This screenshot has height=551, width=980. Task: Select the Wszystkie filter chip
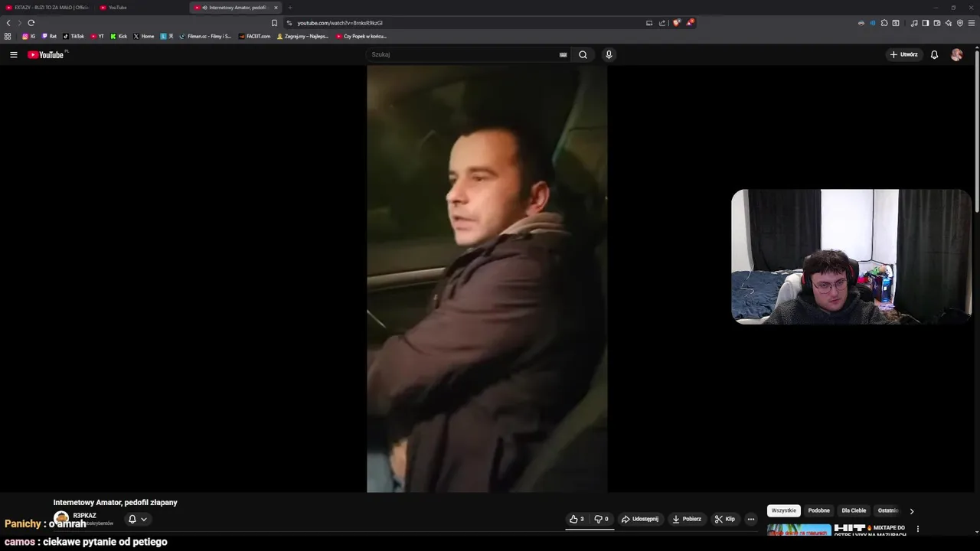point(784,510)
